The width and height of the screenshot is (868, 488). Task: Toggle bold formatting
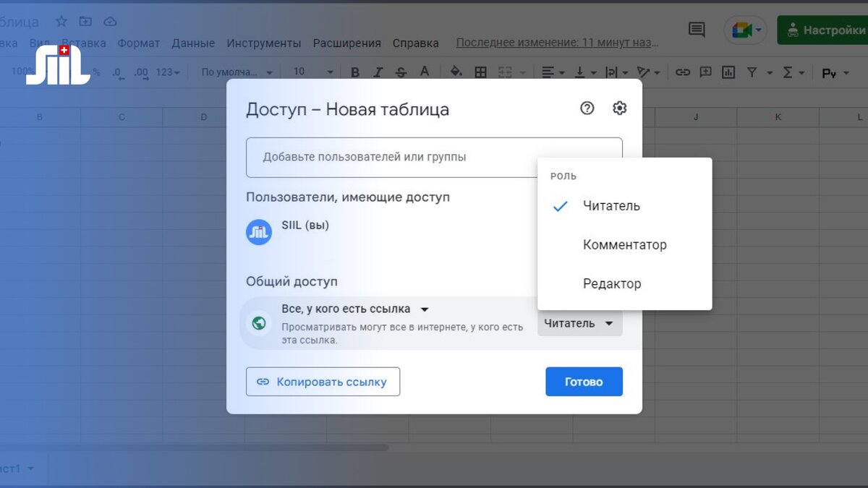coord(354,72)
